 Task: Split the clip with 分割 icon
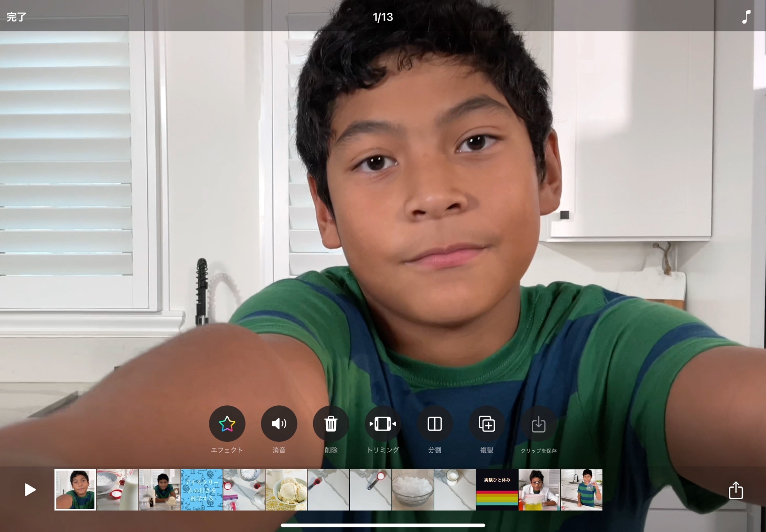(435, 424)
